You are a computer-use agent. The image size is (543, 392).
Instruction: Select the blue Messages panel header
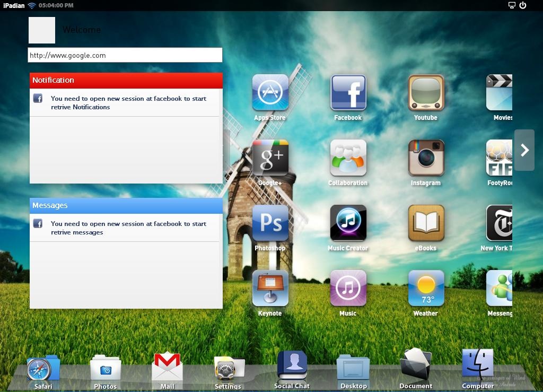point(126,206)
